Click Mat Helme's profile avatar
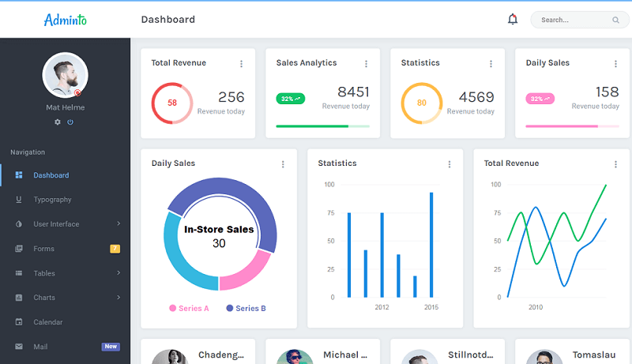Image resolution: width=632 pixels, height=364 pixels. 66,75
